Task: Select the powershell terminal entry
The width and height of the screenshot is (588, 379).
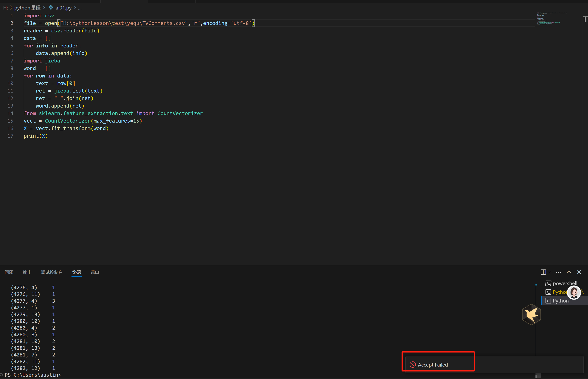Action: point(564,283)
